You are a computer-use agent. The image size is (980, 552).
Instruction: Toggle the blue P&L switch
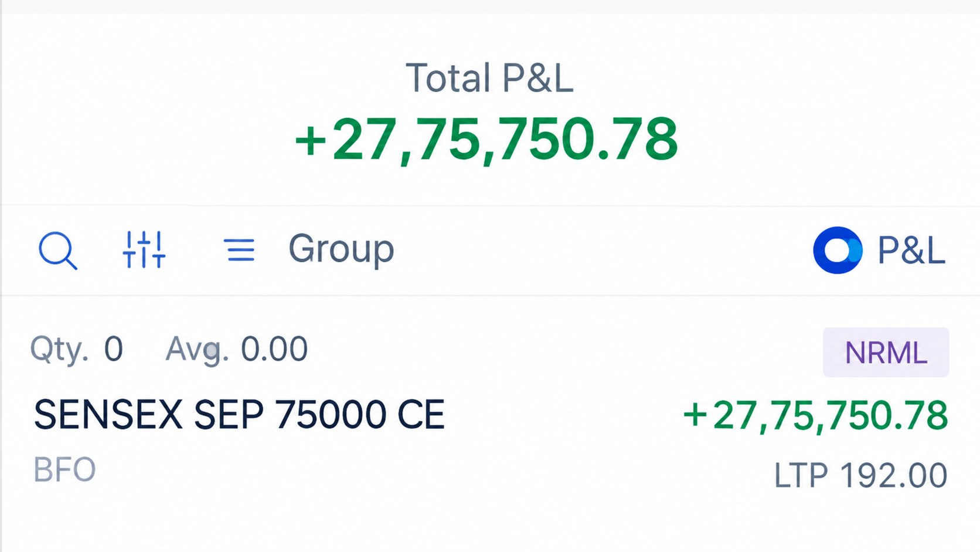pos(838,250)
